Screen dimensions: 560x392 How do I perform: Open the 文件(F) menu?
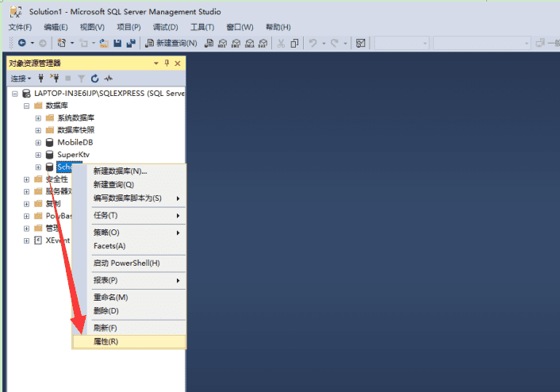click(20, 27)
